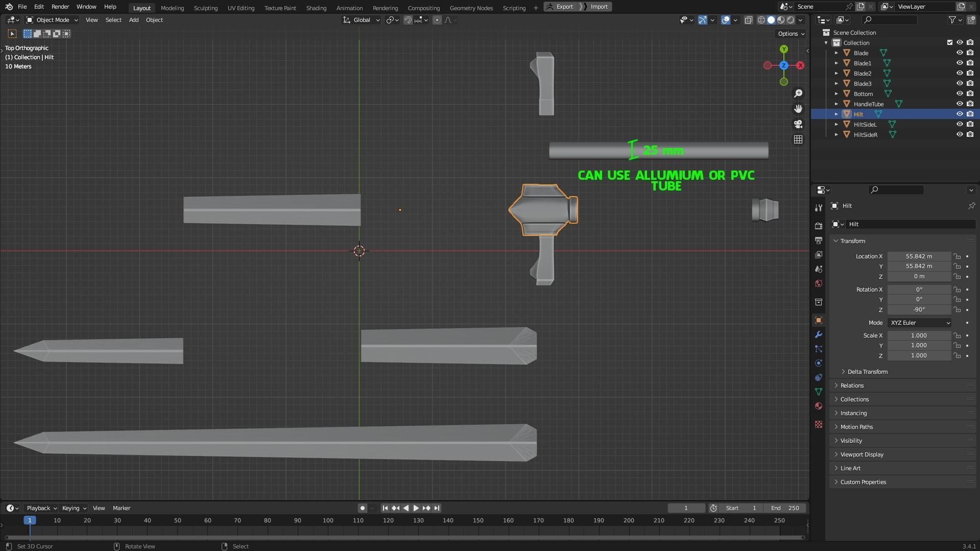
Task: Jump to the timeline end button
Action: coord(437,508)
